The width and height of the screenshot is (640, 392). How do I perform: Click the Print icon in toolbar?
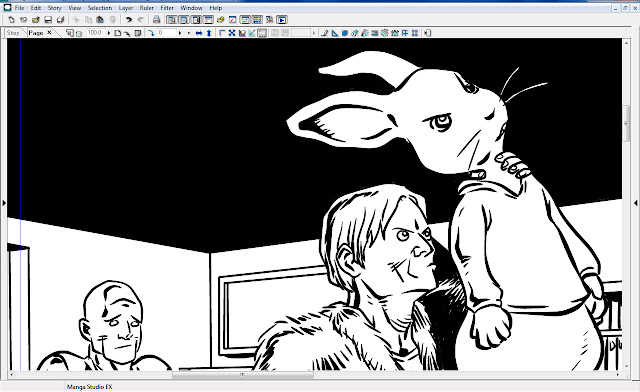click(156, 20)
